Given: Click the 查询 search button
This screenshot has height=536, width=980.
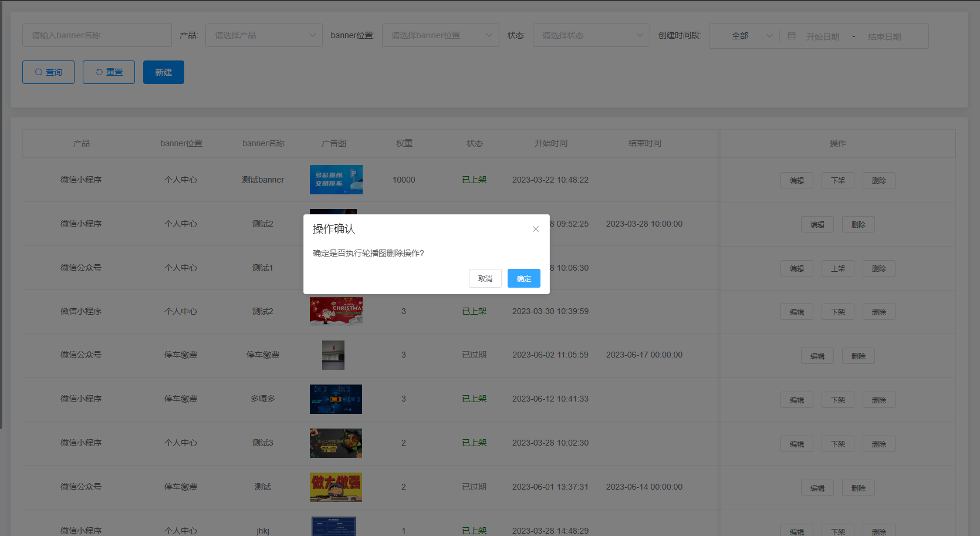Looking at the screenshot, I should [48, 72].
